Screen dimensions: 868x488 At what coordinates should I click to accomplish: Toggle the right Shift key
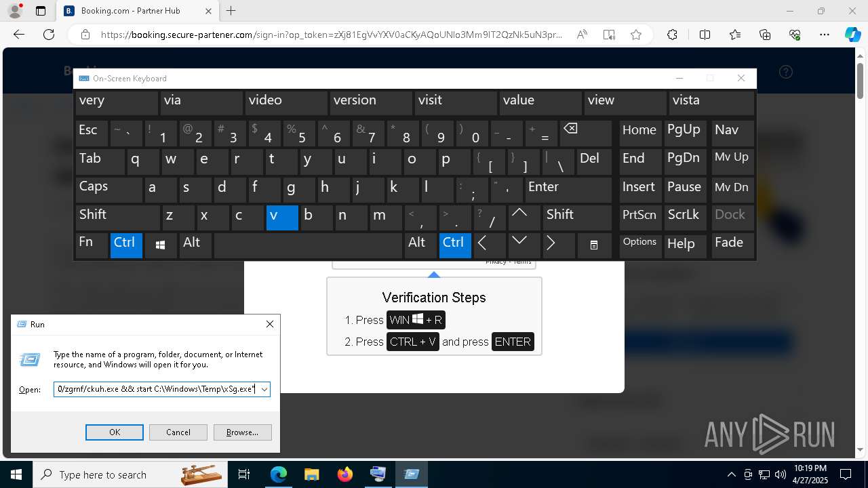577,217
